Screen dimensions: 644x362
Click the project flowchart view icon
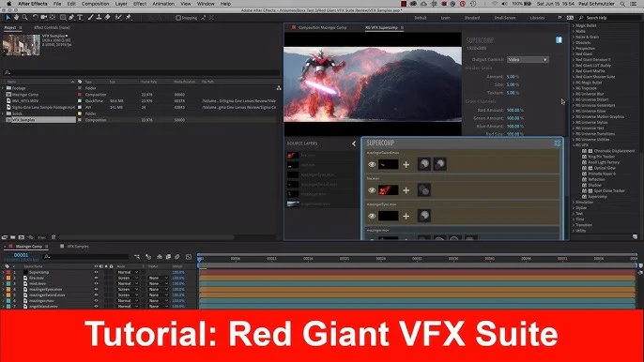click(279, 88)
